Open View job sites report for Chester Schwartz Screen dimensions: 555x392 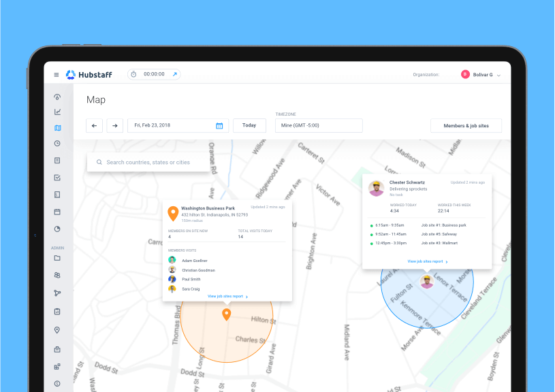427,261
